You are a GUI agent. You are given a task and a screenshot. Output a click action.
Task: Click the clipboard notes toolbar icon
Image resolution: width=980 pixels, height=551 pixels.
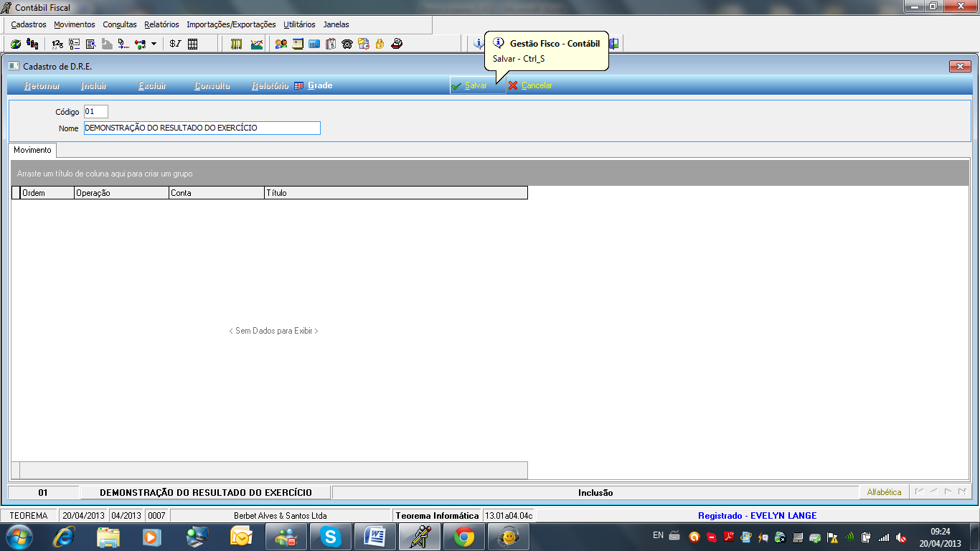click(331, 44)
